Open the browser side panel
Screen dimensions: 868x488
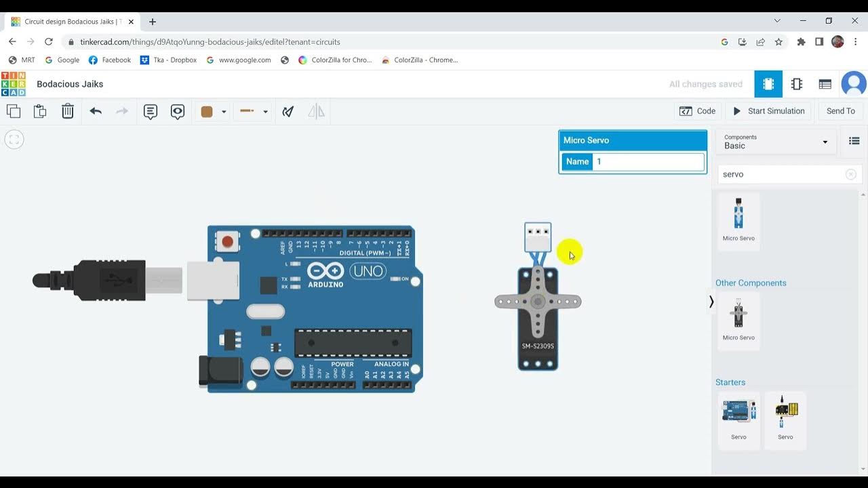click(819, 41)
